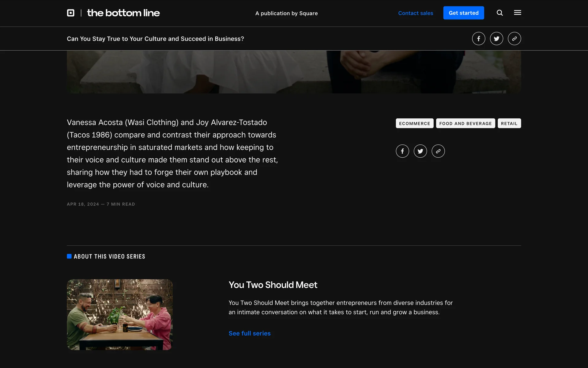Click the You Two Should Meet heading
This screenshot has height=368, width=588.
pos(273,285)
